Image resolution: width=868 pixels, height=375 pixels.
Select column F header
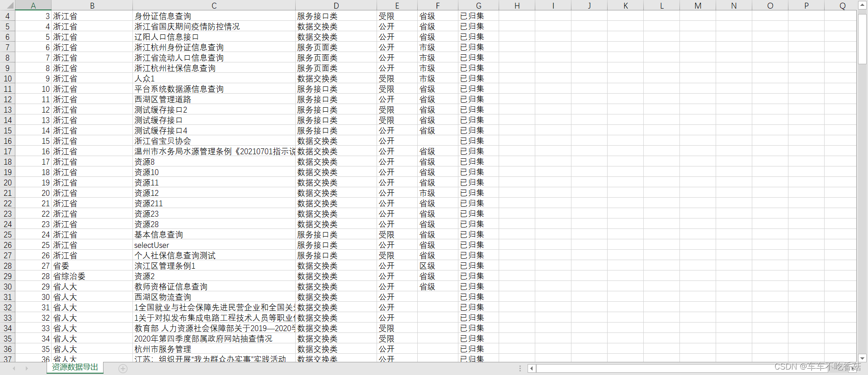[x=438, y=5]
